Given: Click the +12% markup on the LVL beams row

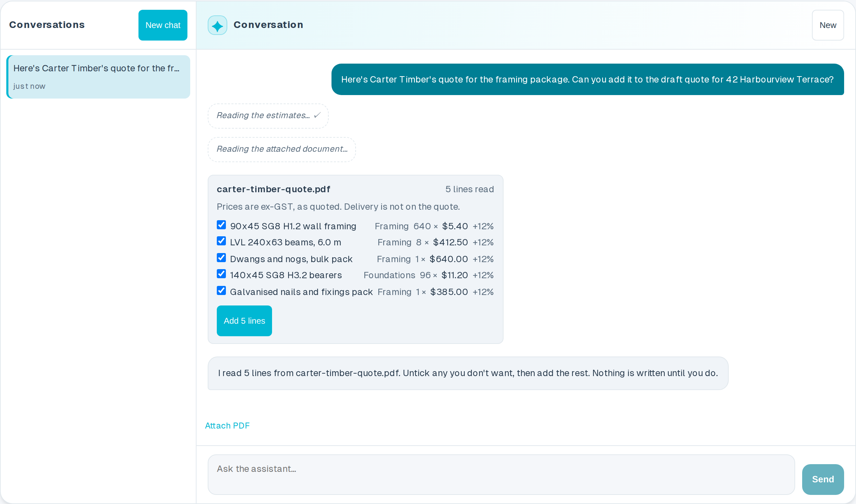Looking at the screenshot, I should (483, 242).
